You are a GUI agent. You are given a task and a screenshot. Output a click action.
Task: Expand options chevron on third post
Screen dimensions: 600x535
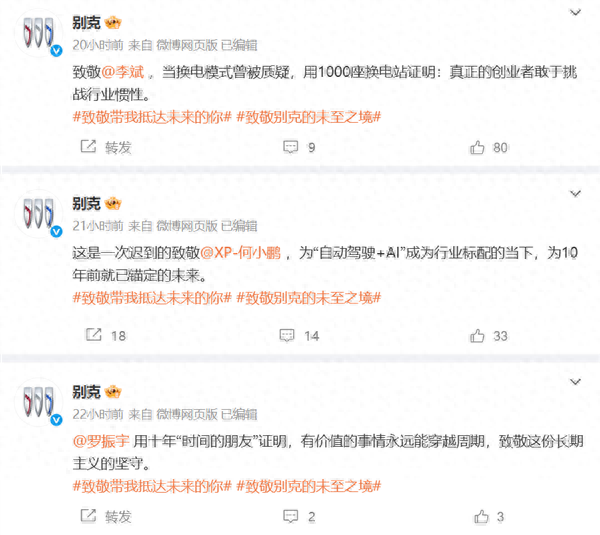point(575,382)
